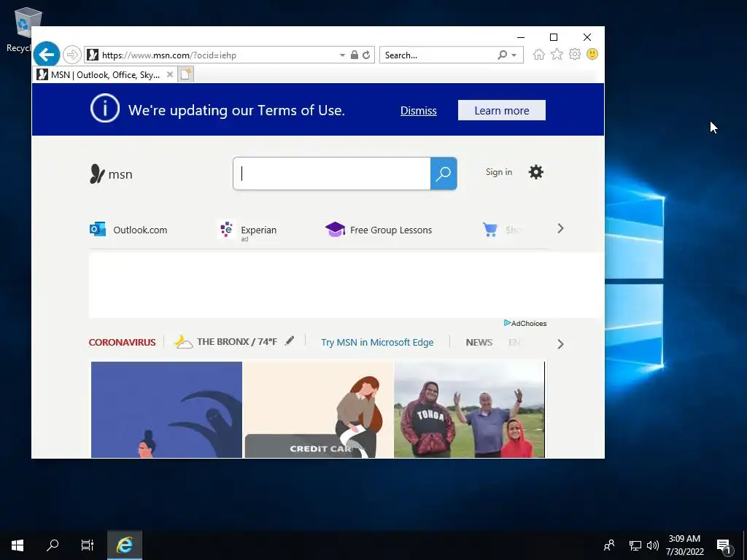Open a new tab
Screen dimensions: 747x560
click(186, 74)
